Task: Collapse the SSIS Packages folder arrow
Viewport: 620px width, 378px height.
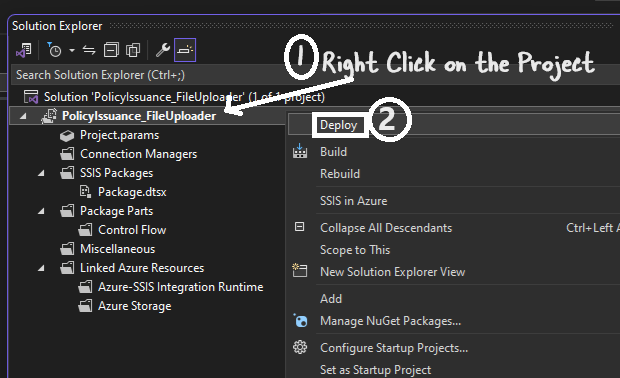Action: 41,173
